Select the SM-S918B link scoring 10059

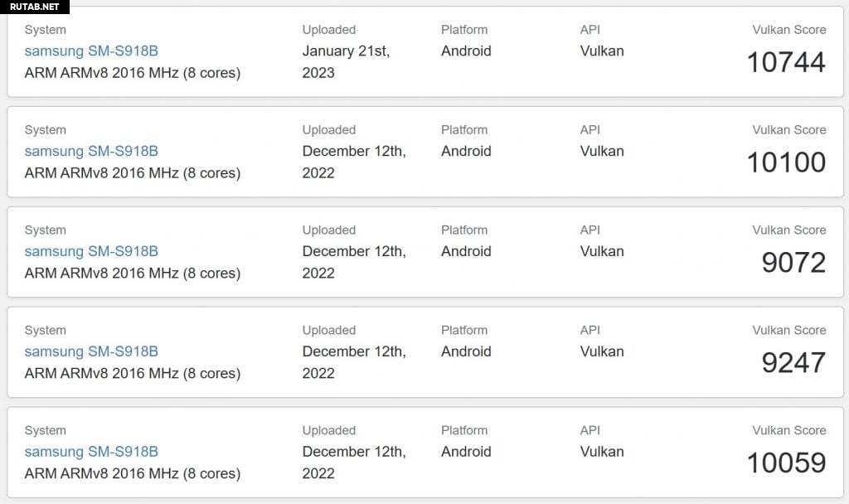point(91,452)
